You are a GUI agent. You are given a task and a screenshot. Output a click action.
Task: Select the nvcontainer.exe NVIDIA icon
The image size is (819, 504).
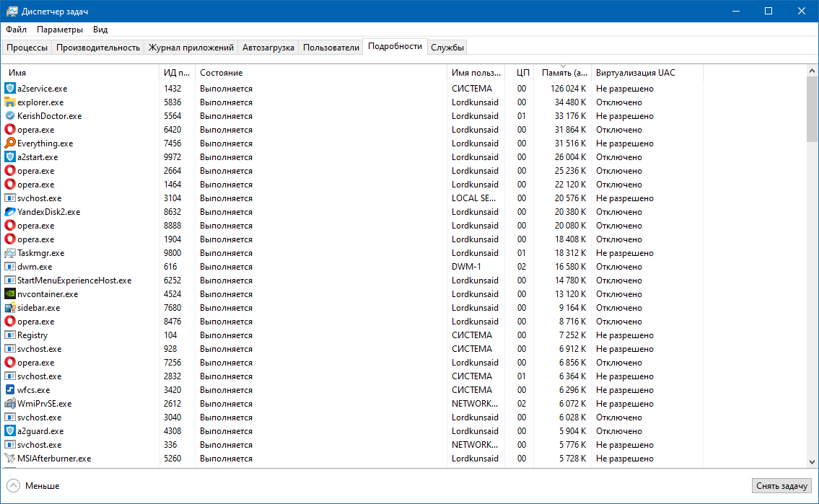pos(10,294)
